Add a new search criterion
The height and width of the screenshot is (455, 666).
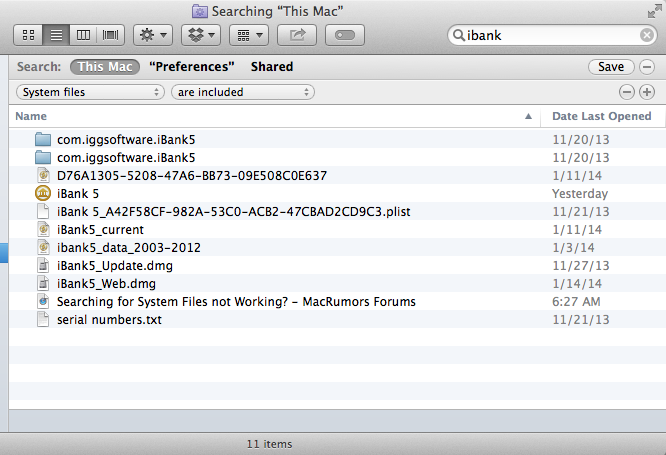coord(647,92)
